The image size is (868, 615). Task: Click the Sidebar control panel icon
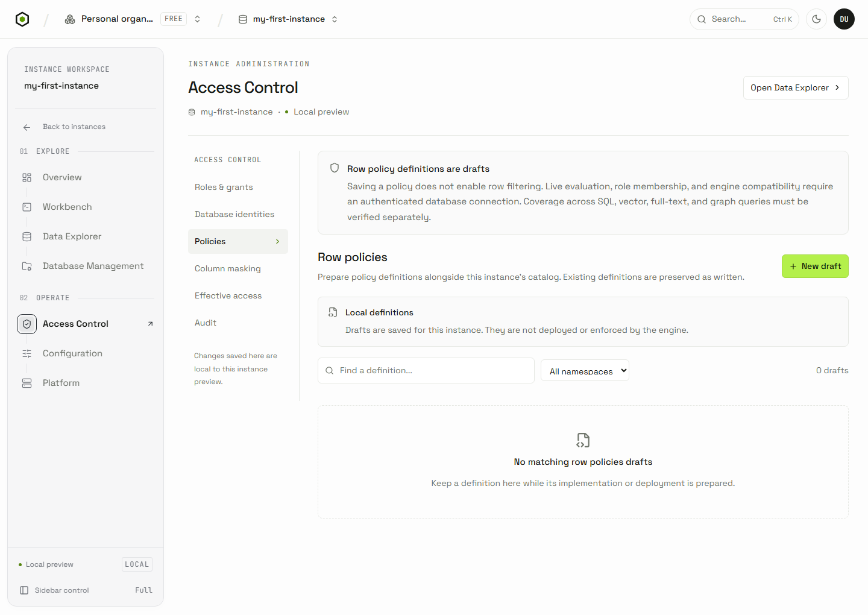click(24, 590)
